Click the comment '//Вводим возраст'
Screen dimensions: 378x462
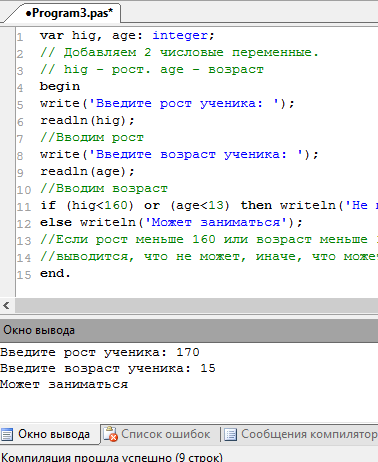click(x=104, y=189)
